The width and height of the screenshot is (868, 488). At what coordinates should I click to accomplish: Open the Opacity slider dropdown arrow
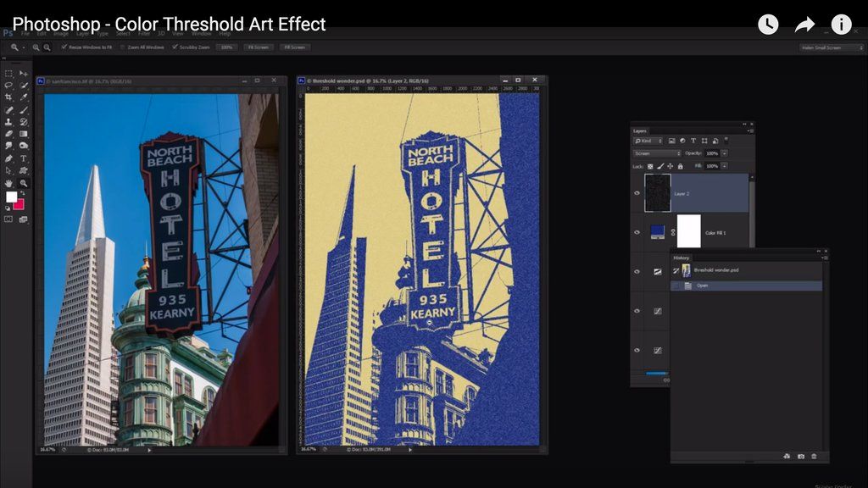pos(724,153)
